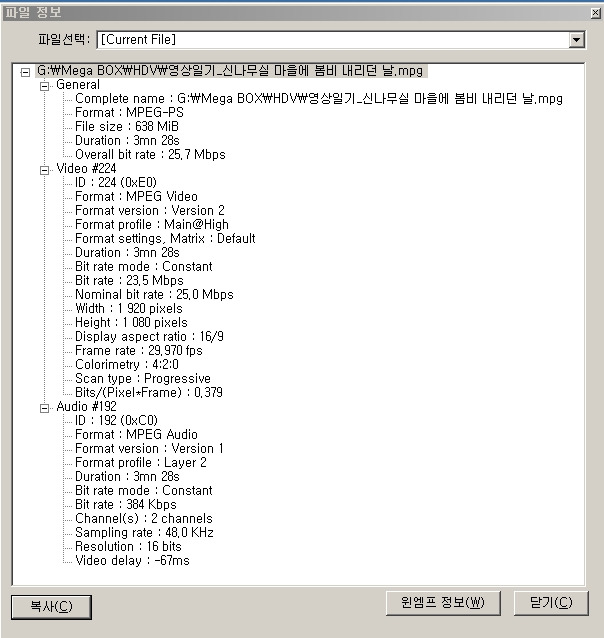This screenshot has height=638, width=604.
Task: Select Bit rate : 23.5 Mbps row
Action: (129, 281)
